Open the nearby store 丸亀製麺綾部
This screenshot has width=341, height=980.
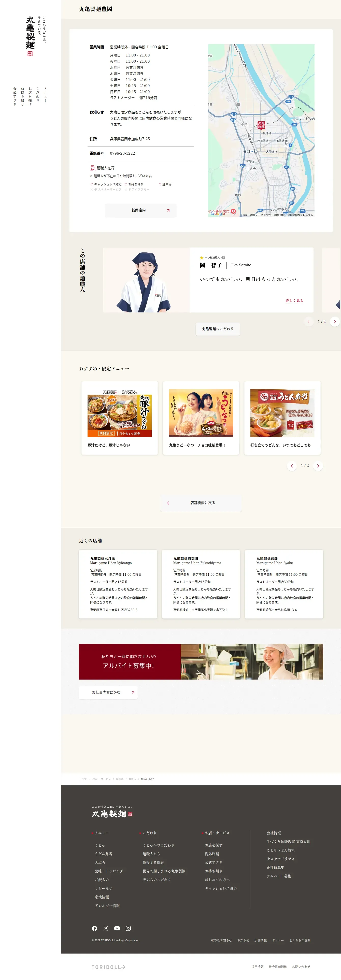[284, 584]
